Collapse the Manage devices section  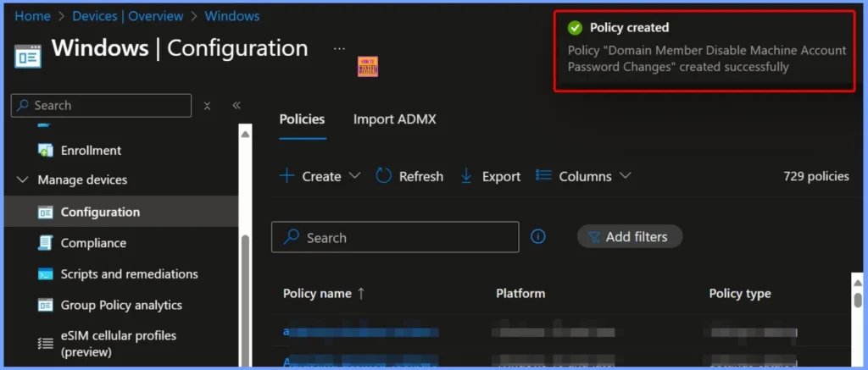point(22,180)
